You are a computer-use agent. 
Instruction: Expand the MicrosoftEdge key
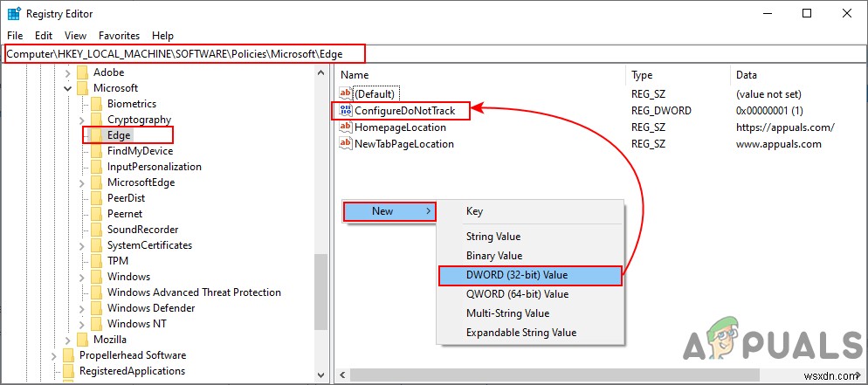82,182
